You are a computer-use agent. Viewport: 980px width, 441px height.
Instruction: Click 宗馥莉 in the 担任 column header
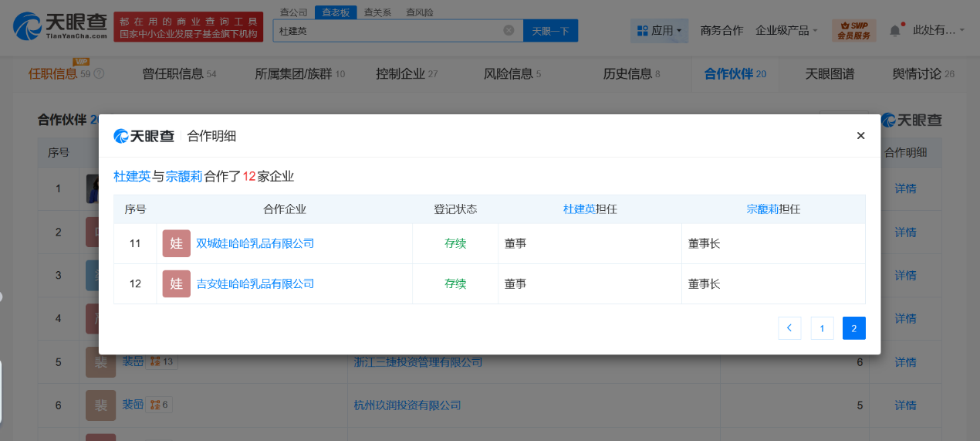point(762,209)
